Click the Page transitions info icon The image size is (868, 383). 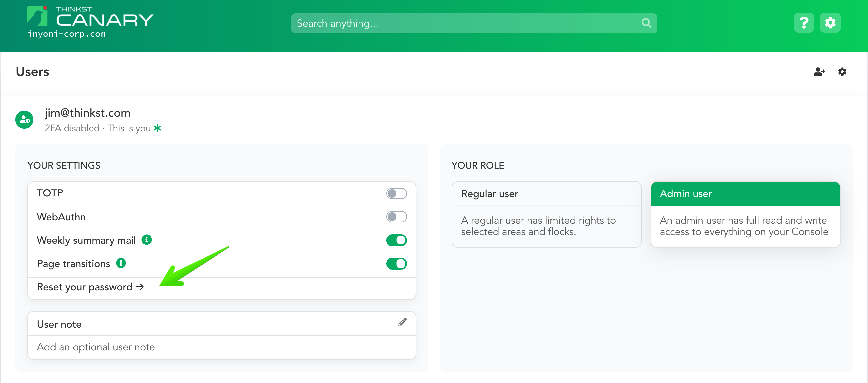pyautogui.click(x=121, y=263)
